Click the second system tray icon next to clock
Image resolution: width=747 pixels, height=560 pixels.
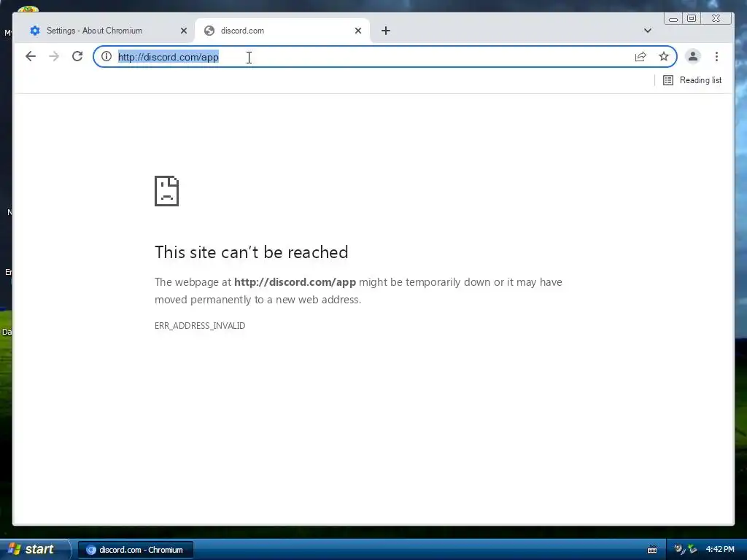click(x=693, y=549)
